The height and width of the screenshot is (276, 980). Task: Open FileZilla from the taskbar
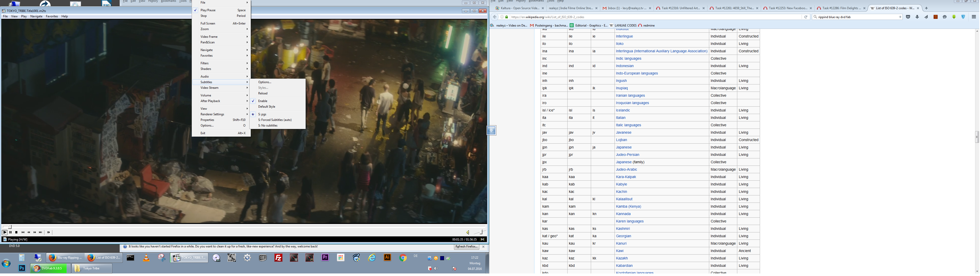(x=278, y=258)
